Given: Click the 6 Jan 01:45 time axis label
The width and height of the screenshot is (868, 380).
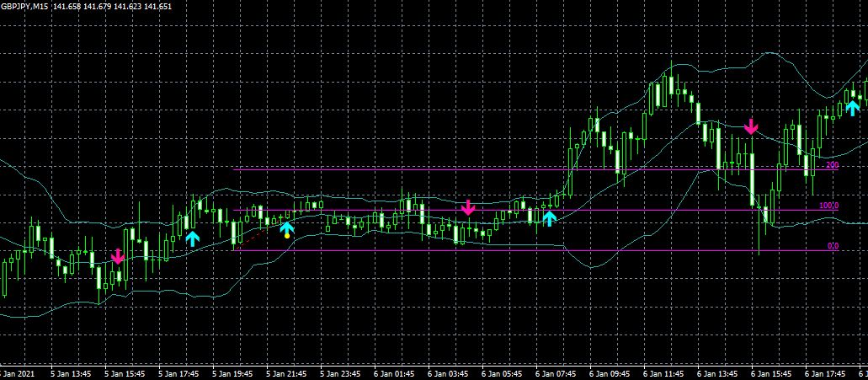Looking at the screenshot, I should click(394, 374).
